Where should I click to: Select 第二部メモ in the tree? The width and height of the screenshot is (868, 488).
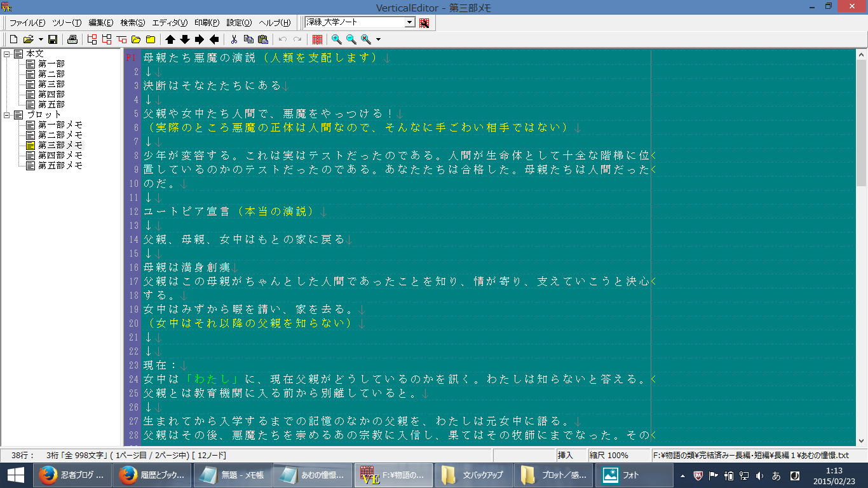[60, 135]
